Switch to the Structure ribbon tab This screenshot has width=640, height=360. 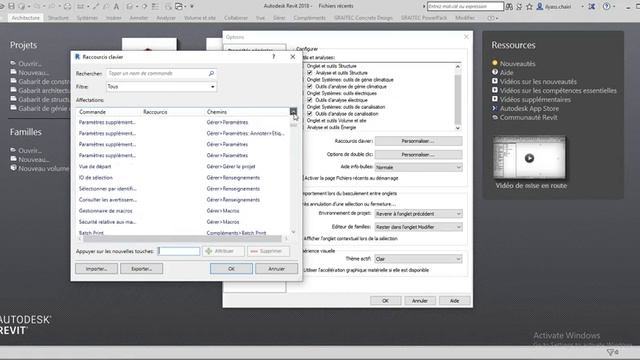coord(58,18)
